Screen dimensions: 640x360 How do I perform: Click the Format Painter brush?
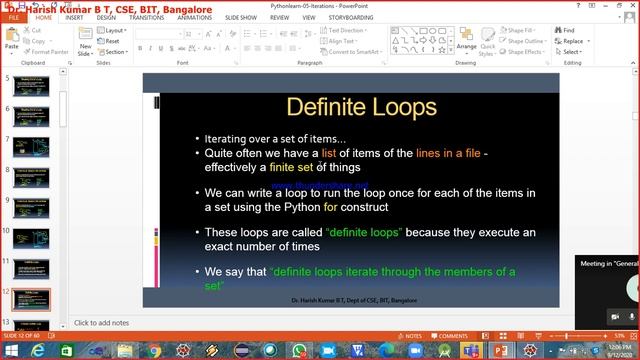click(46, 52)
